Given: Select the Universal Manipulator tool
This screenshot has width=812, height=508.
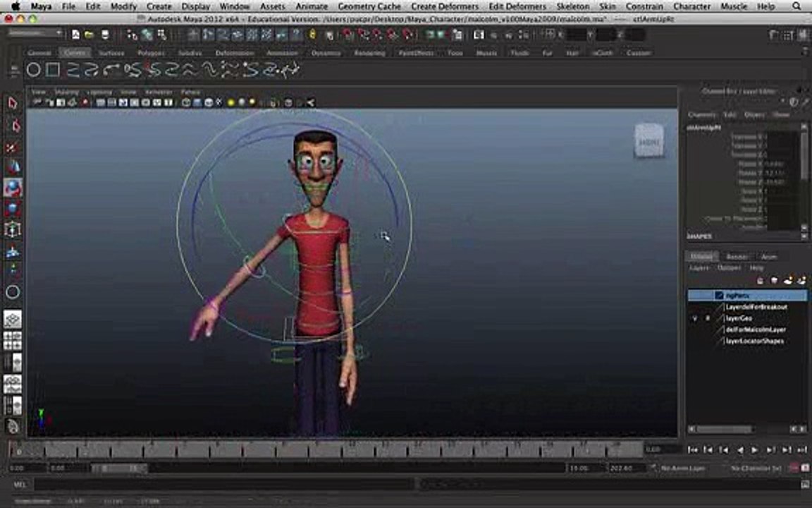Looking at the screenshot, I should click(13, 229).
